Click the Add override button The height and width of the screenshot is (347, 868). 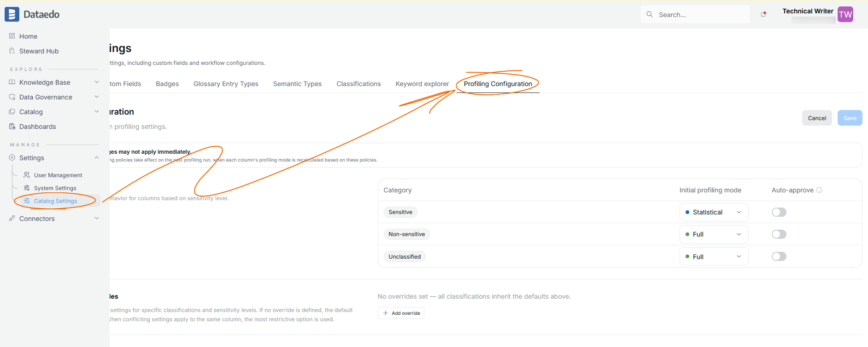(401, 313)
